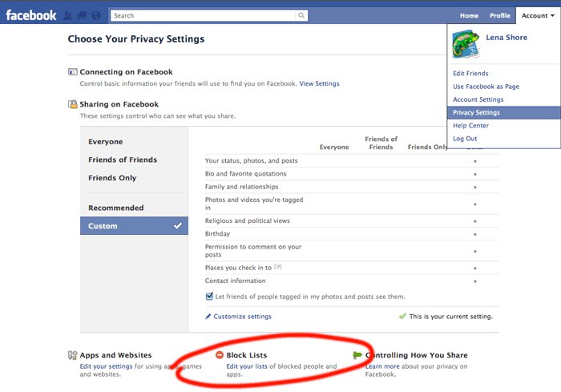The image size is (561, 392).
Task: Click the 'Contact information' row
Action: coord(352,281)
